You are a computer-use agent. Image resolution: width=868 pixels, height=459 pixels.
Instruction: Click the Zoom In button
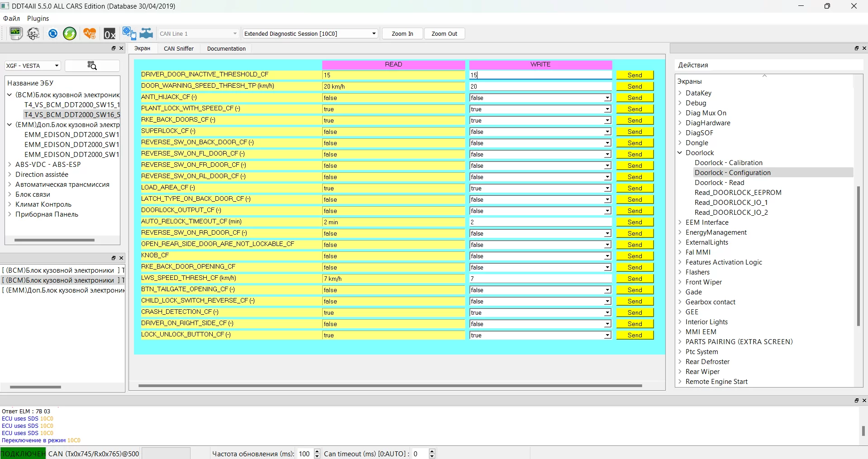[x=402, y=33]
